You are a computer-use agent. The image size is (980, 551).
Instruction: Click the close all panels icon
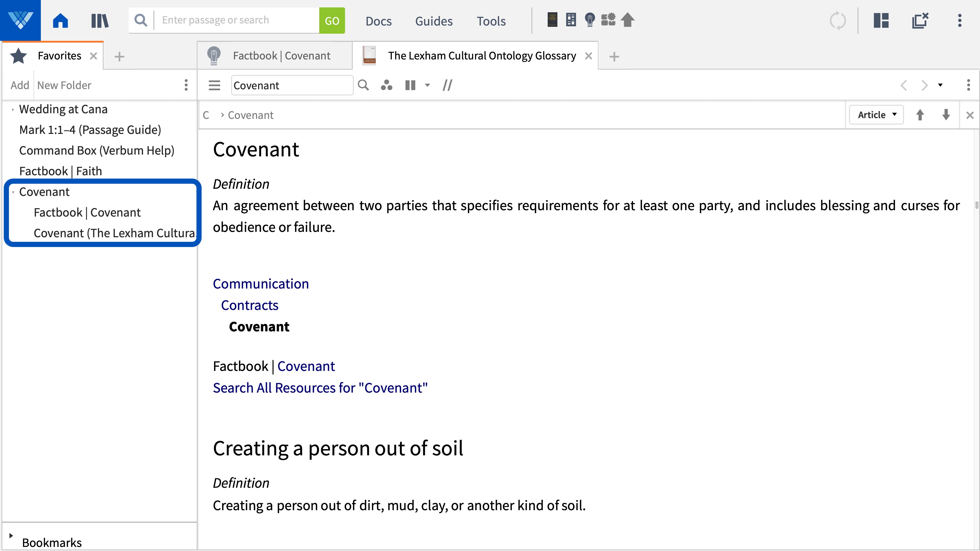[921, 20]
